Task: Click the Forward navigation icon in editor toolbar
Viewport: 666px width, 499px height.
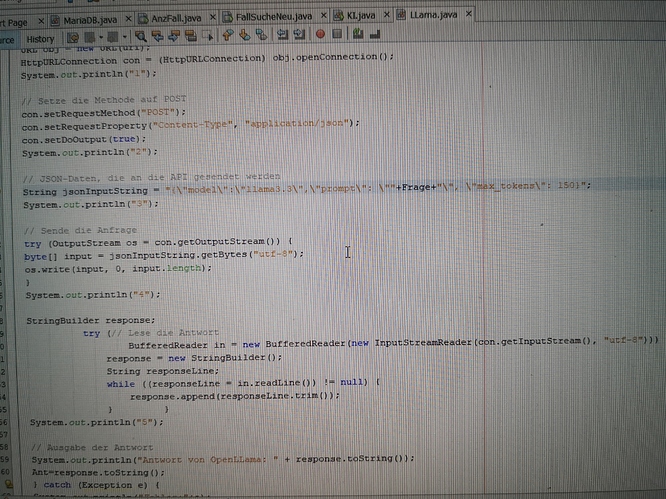Action: coord(113,37)
